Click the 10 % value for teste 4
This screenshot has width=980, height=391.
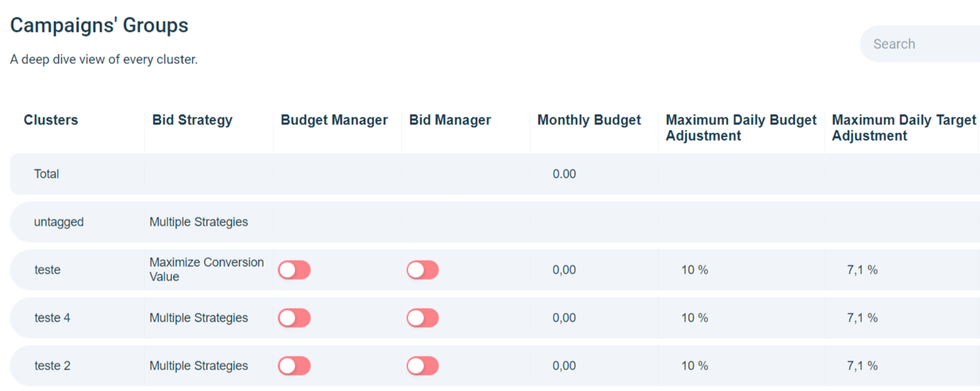click(694, 318)
